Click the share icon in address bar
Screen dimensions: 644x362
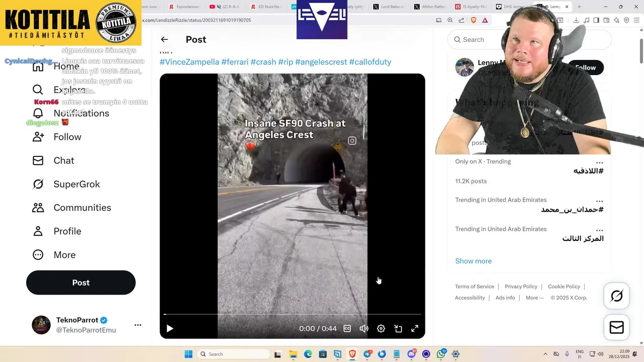(x=461, y=20)
